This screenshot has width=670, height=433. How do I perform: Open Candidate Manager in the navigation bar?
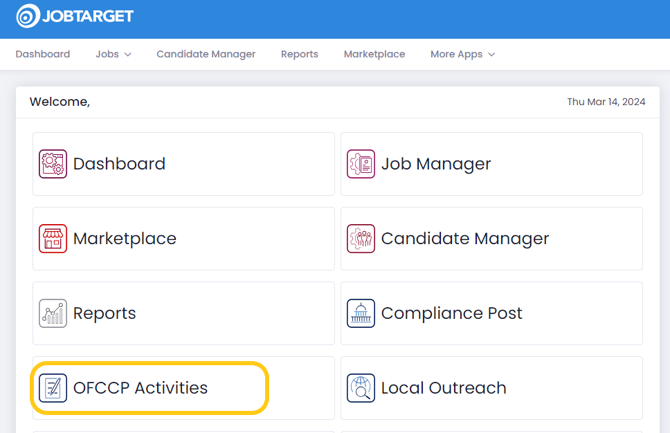(206, 54)
